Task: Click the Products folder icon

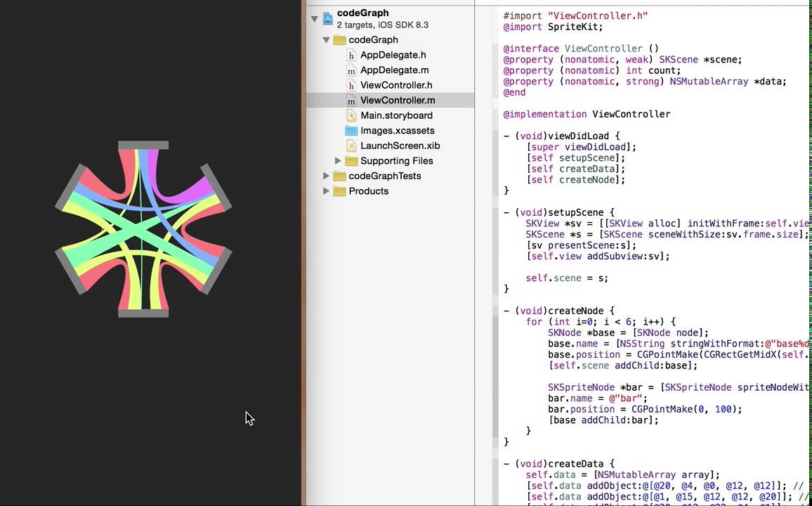Action: tap(340, 191)
